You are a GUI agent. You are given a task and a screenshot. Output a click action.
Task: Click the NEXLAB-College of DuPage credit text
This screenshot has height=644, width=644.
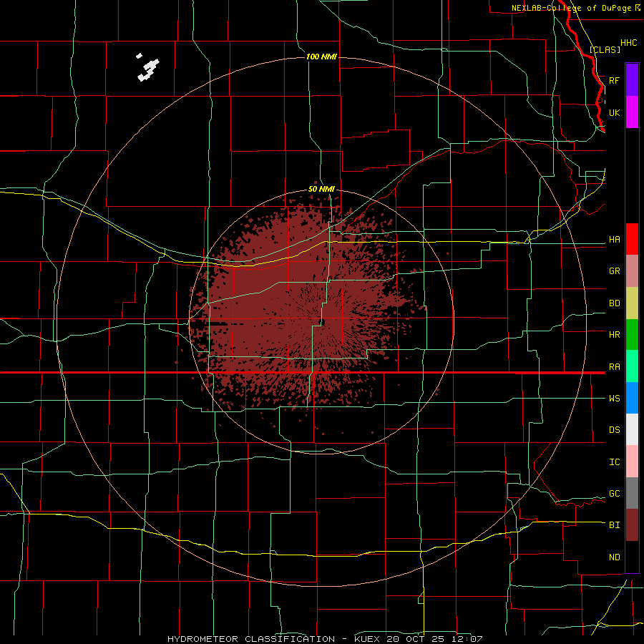(x=571, y=8)
